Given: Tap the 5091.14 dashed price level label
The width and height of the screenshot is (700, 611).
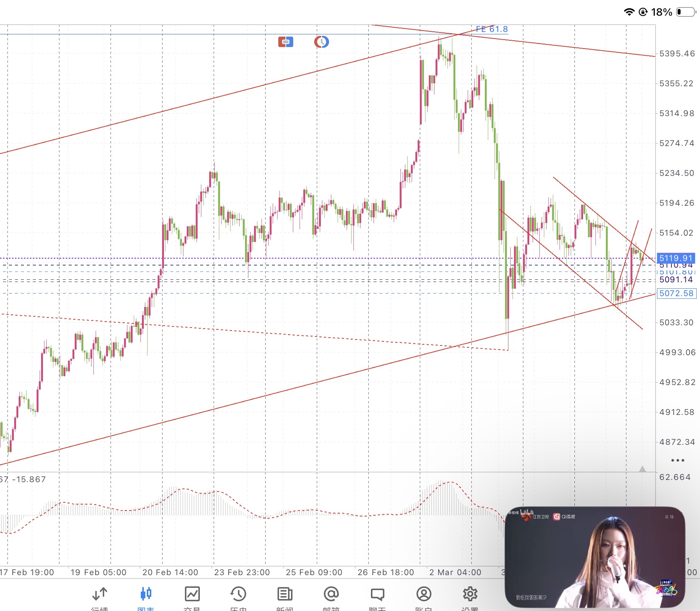Looking at the screenshot, I should 676,280.
